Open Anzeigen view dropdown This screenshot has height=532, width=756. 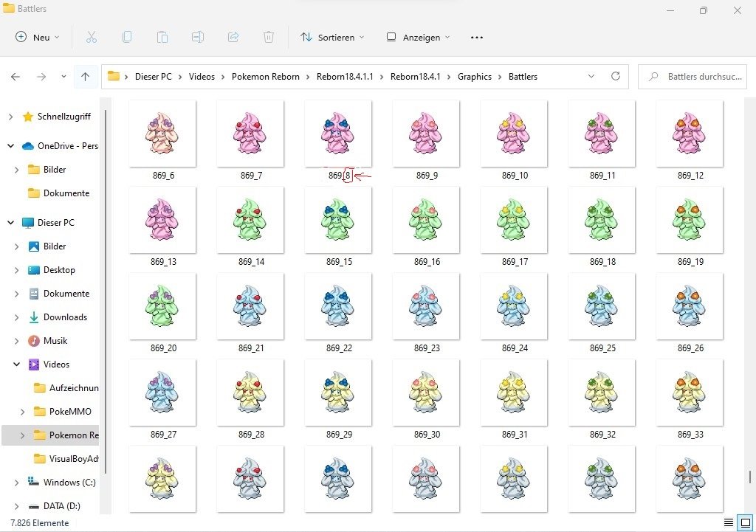(x=419, y=37)
